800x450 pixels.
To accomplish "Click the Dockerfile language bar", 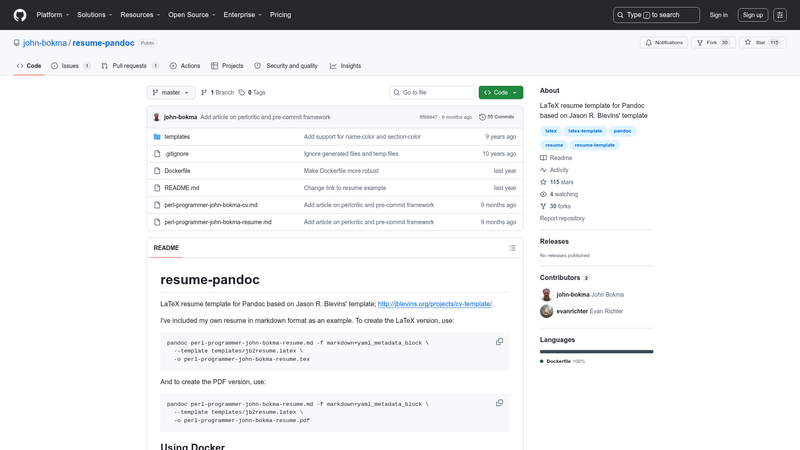I will [596, 352].
